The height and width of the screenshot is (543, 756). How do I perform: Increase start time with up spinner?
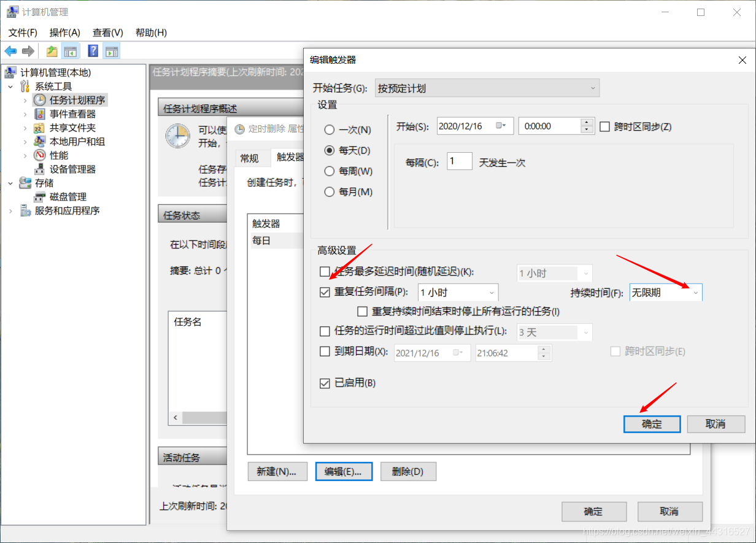tap(587, 122)
